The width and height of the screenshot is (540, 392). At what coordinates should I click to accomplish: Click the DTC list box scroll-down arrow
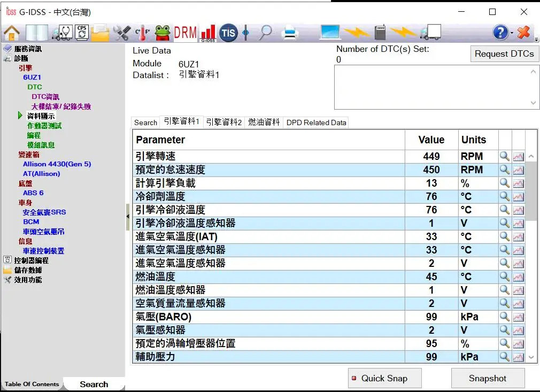click(533, 103)
